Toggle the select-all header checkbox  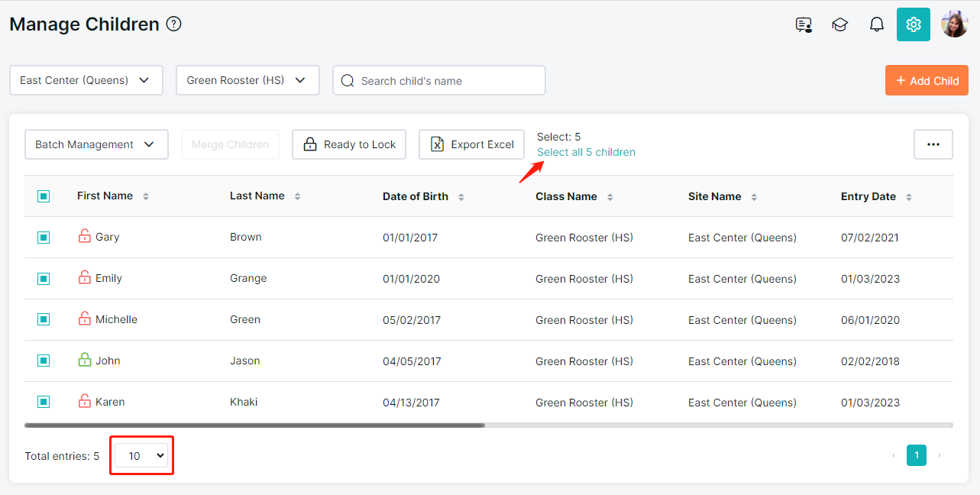44,196
